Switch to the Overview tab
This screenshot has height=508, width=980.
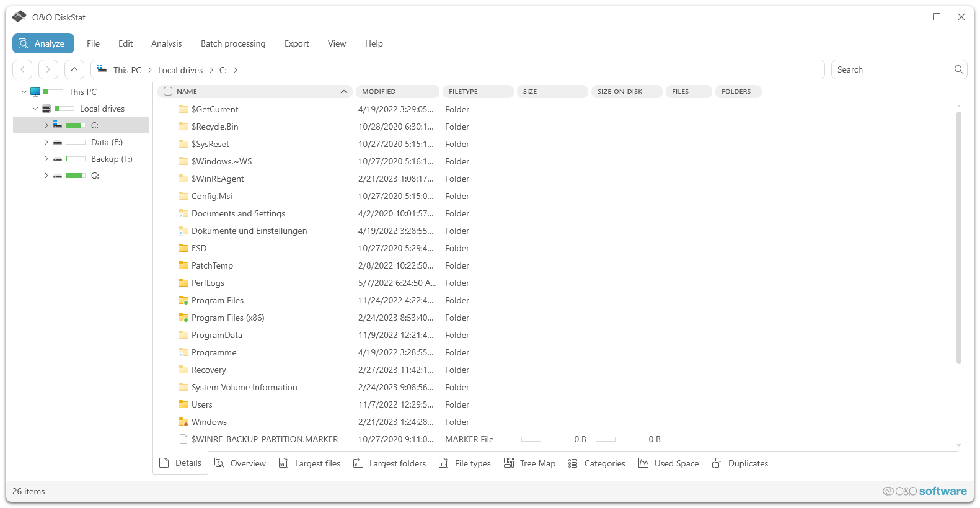tap(240, 463)
